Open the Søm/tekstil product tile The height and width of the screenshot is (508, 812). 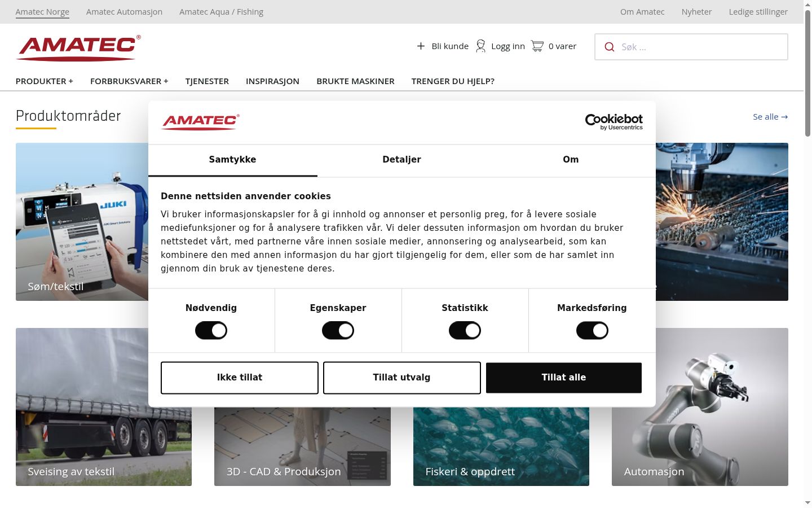pyautogui.click(x=82, y=222)
